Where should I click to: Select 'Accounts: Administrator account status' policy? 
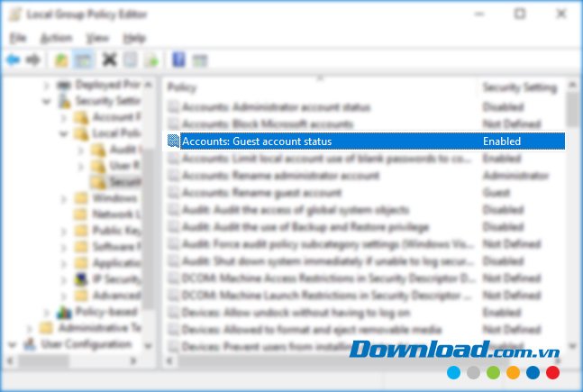276,107
